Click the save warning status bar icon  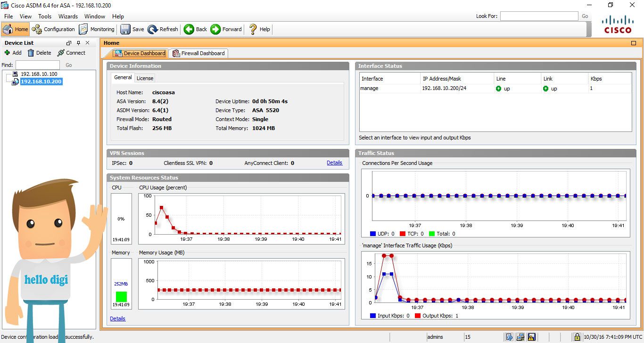[x=532, y=337]
